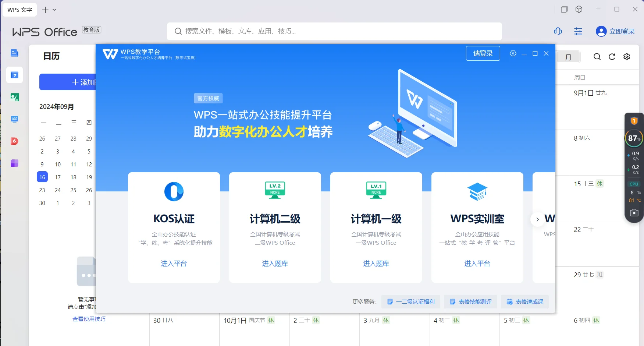Image resolution: width=644 pixels, height=346 pixels.
Task: Refresh the calendar with the refresh icon
Action: pos(612,57)
